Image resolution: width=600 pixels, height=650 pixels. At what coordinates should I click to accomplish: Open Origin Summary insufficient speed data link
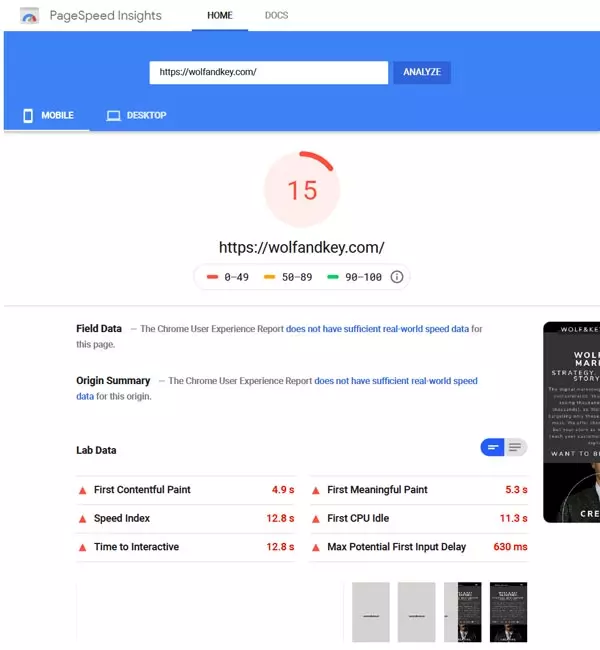[396, 381]
